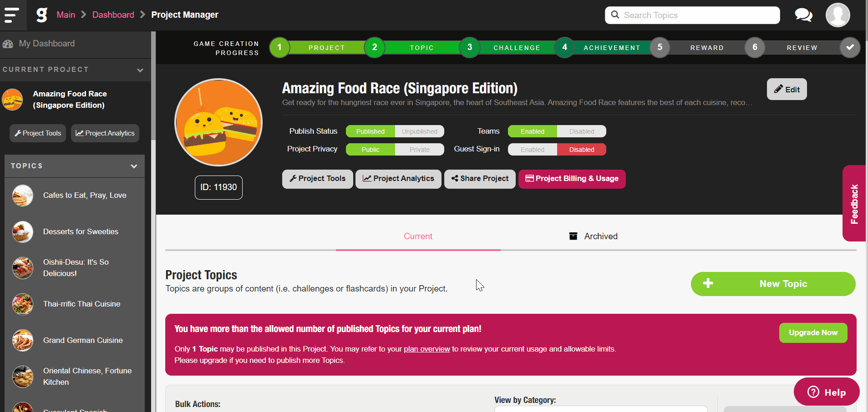Click the Search Topics input field
The image size is (868, 412).
692,15
